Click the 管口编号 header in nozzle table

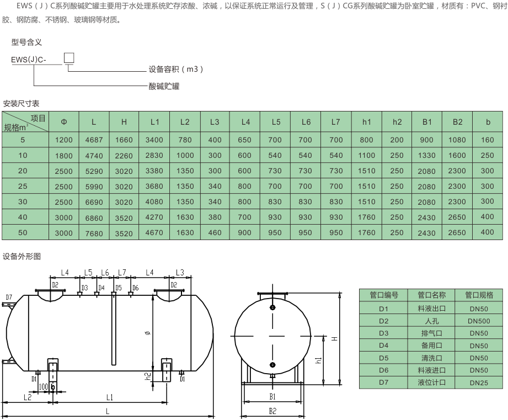[383, 295]
